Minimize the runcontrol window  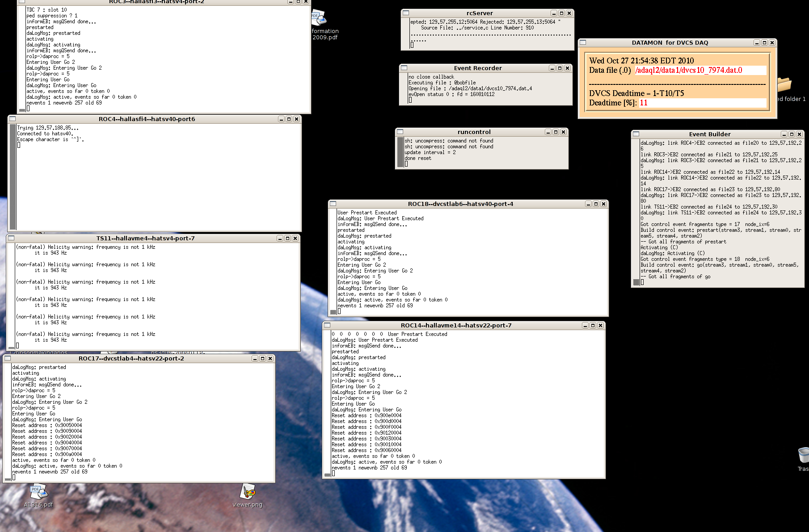548,132
